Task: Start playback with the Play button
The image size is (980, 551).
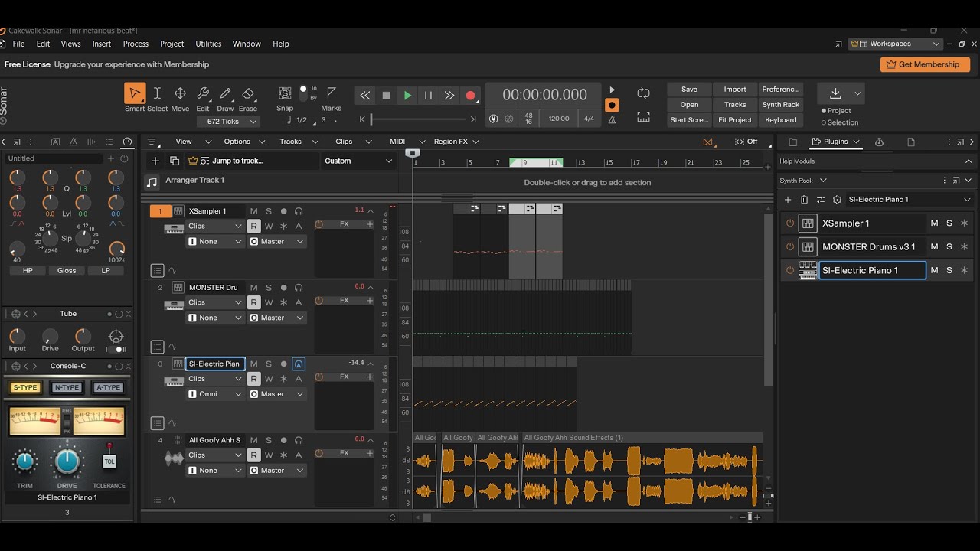Action: tap(407, 96)
